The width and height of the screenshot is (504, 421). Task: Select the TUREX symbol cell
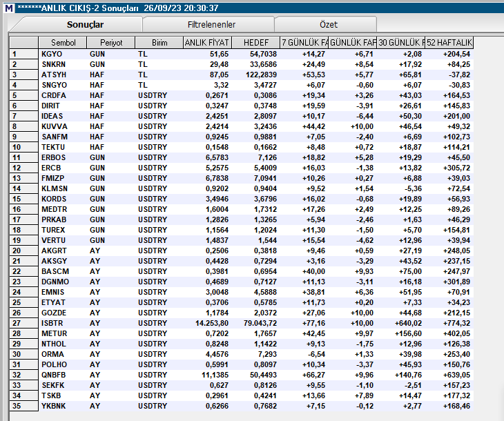(63, 230)
